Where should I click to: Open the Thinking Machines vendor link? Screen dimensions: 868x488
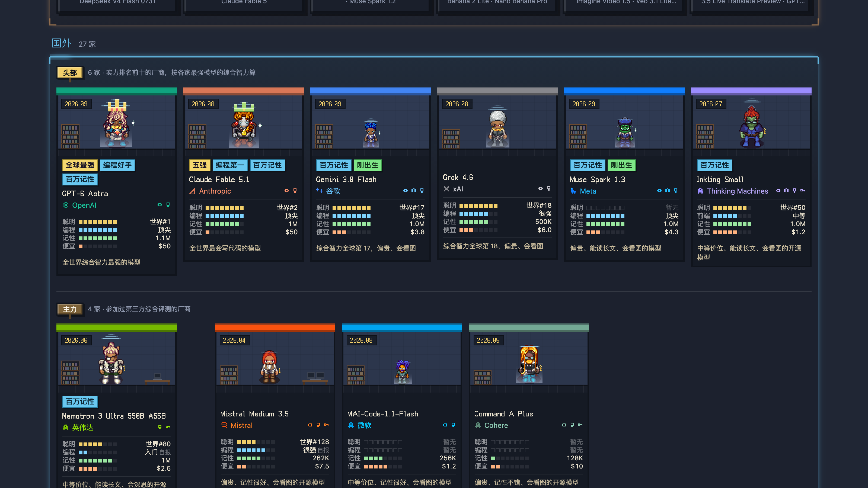(737, 191)
